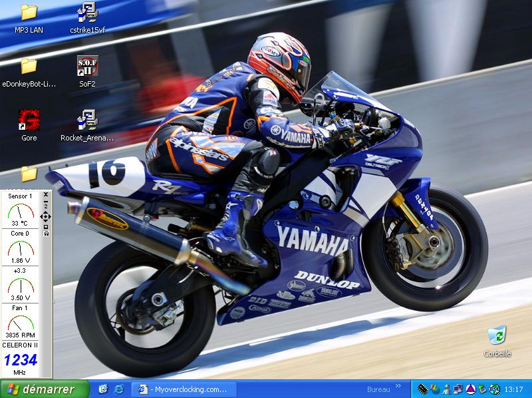Open the démarrer start menu
The image size is (532, 398).
(x=45, y=389)
